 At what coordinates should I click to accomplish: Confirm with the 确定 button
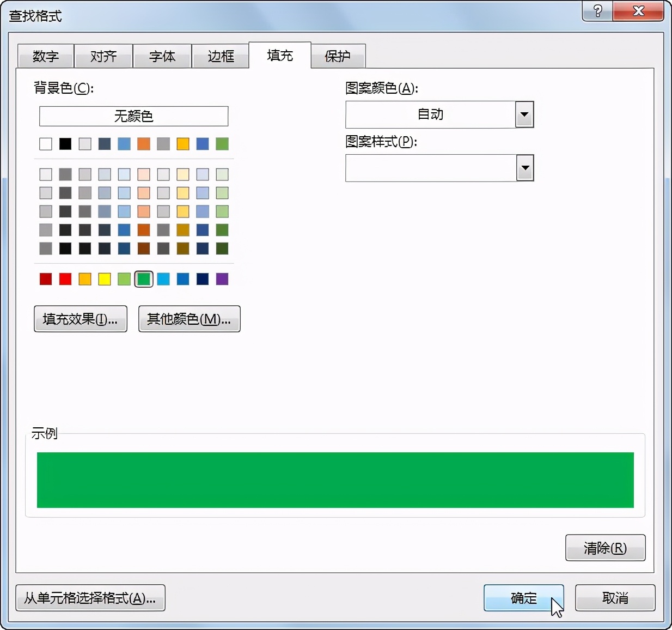point(523,598)
